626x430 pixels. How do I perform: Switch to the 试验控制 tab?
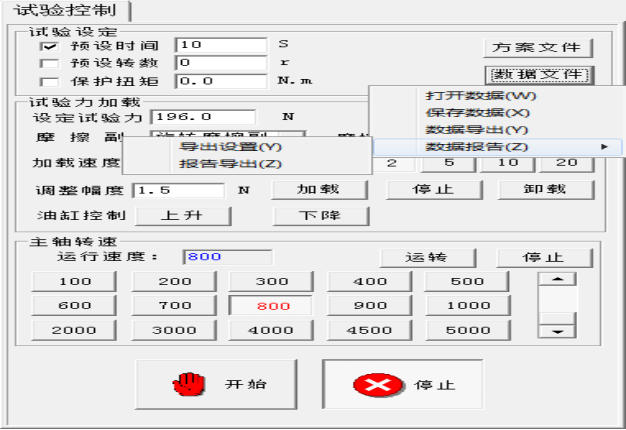[x=63, y=13]
